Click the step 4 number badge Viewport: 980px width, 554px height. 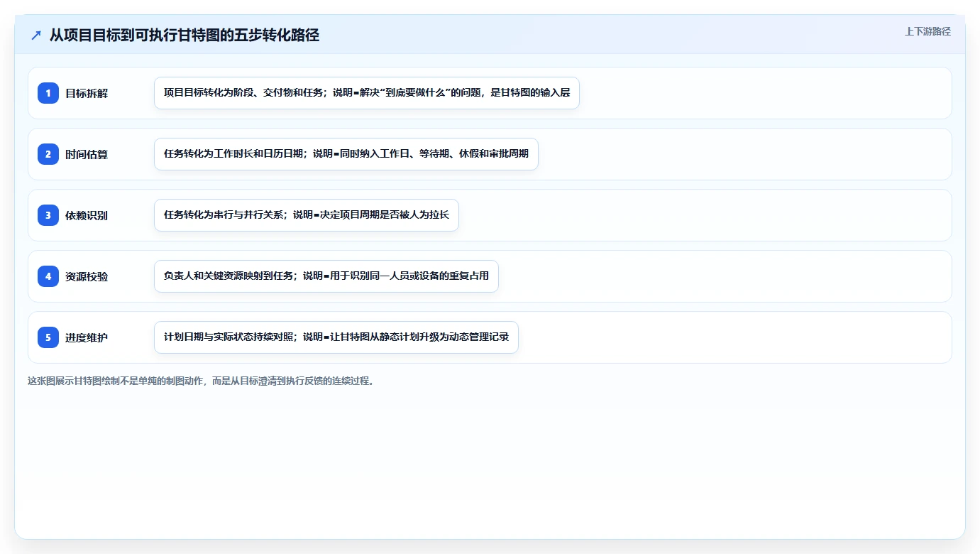48,276
